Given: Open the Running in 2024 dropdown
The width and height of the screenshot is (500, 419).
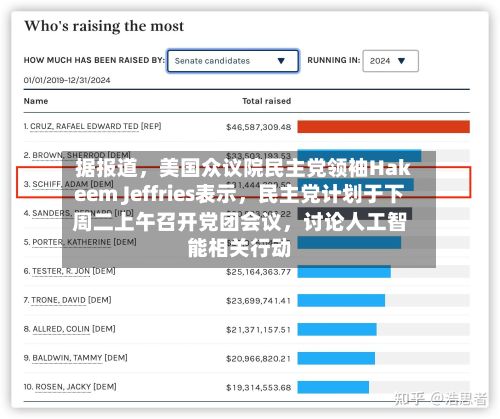Looking at the screenshot, I should [x=390, y=61].
